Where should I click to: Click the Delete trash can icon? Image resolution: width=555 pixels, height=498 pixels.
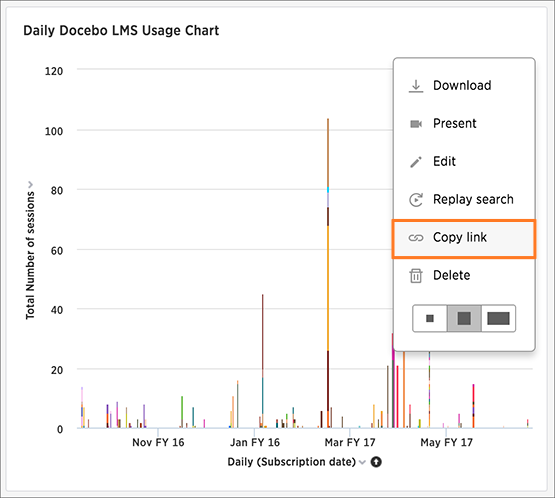[416, 276]
